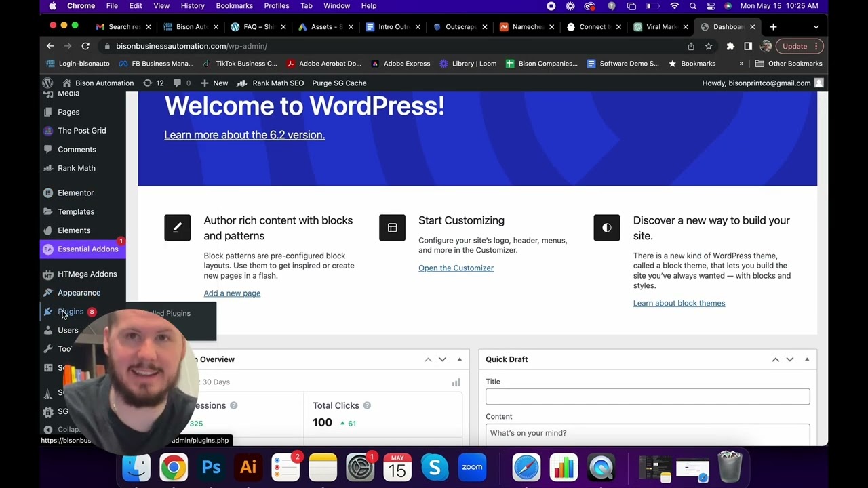
Task: Open Elements sidebar item
Action: (73, 230)
